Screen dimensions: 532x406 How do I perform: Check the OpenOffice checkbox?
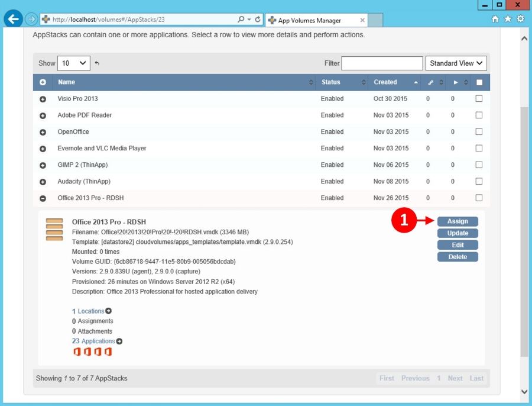479,131
